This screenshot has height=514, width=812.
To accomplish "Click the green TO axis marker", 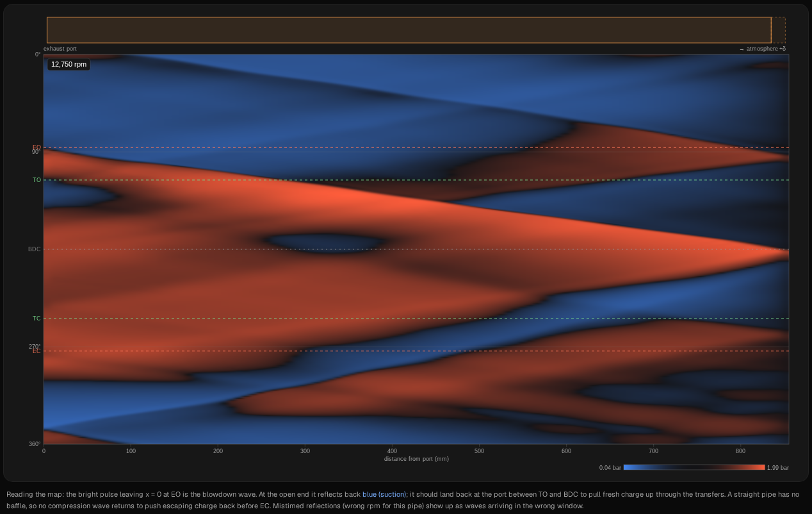I will point(37,180).
